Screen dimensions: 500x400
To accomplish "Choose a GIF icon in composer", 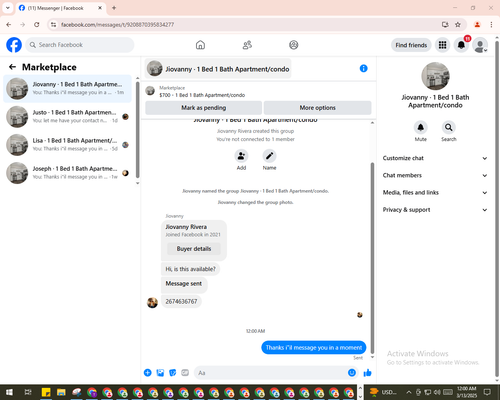I will (x=185, y=373).
